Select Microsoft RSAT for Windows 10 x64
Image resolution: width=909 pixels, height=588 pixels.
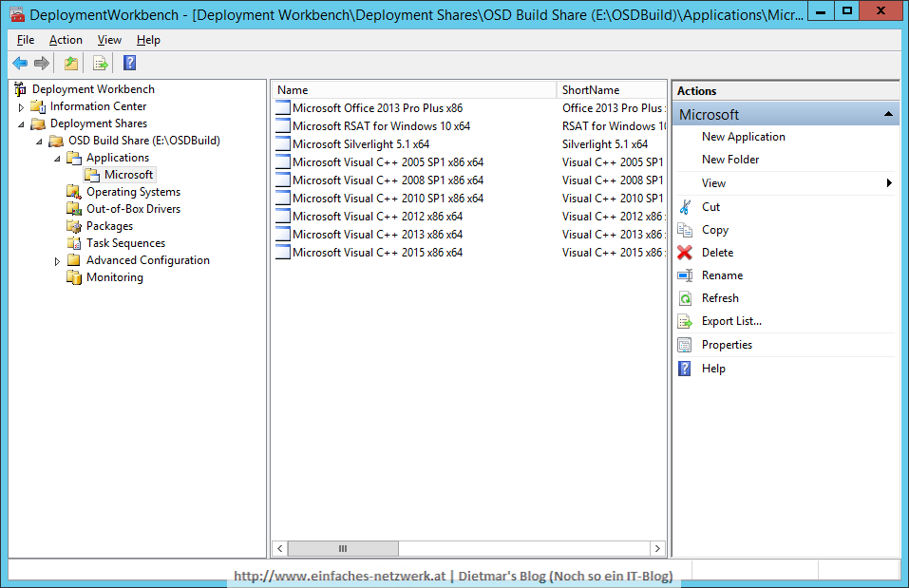[x=381, y=125]
